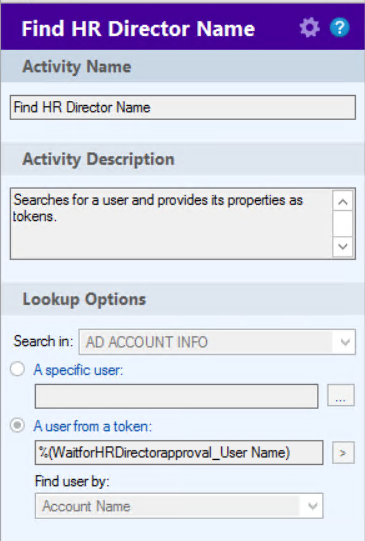Click the Activity Name text field
This screenshot has height=541, width=365.
tap(183, 108)
